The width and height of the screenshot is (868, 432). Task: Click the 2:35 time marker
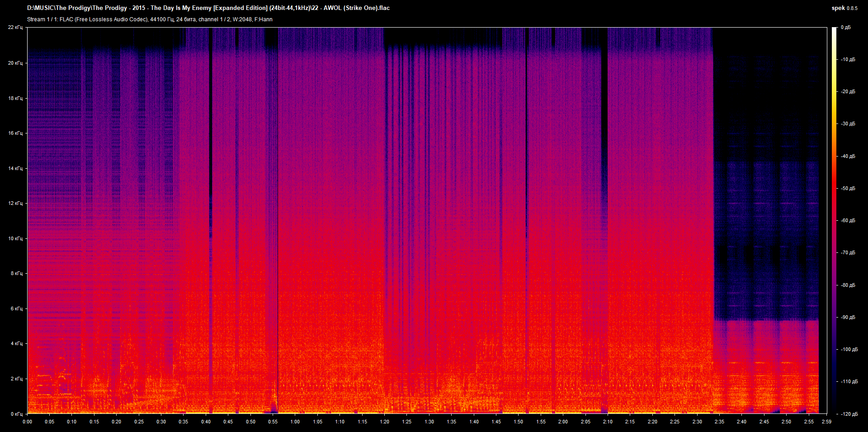(719, 422)
